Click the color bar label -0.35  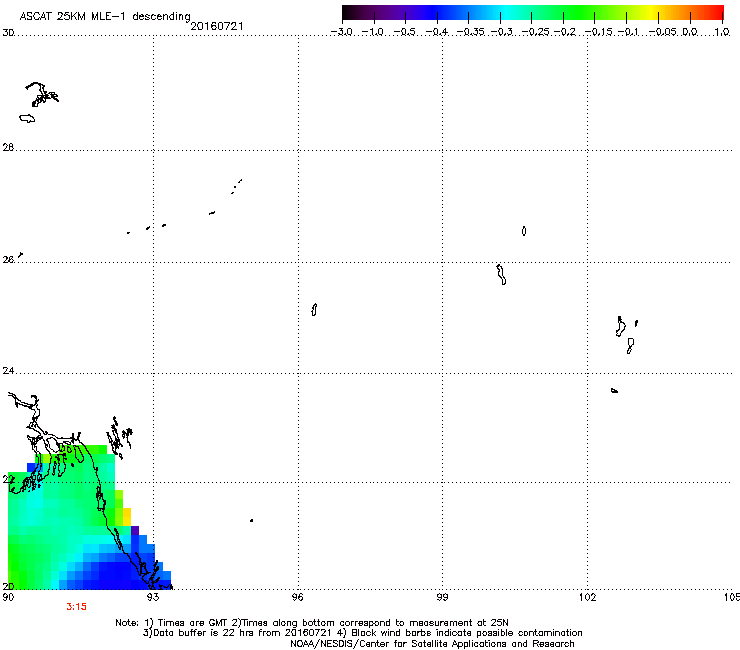pyautogui.click(x=471, y=32)
